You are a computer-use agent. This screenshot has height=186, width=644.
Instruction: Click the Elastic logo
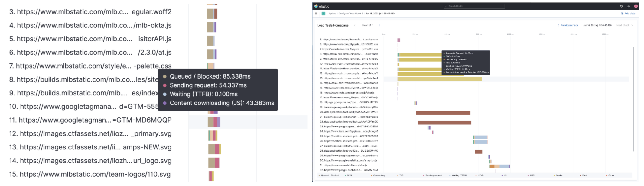322,6
